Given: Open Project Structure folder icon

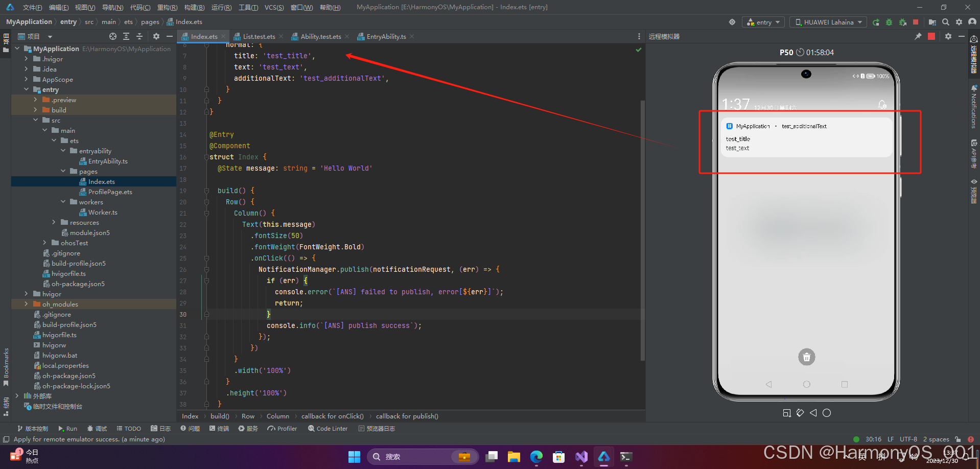Looking at the screenshot, I should [x=932, y=22].
